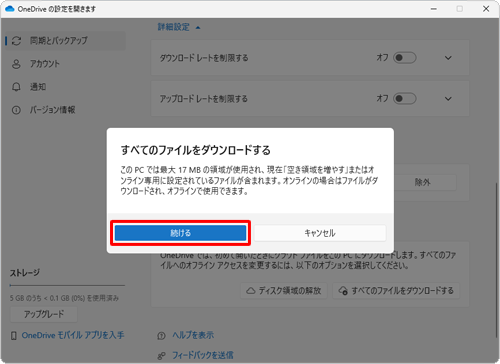Click the download cloud icon on download-all button
The height and width of the screenshot is (364, 500).
(343, 291)
